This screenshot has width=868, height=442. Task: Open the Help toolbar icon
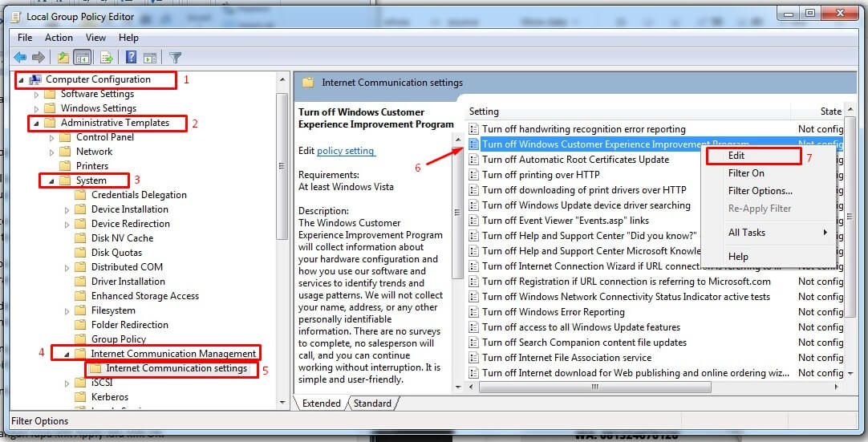132,57
